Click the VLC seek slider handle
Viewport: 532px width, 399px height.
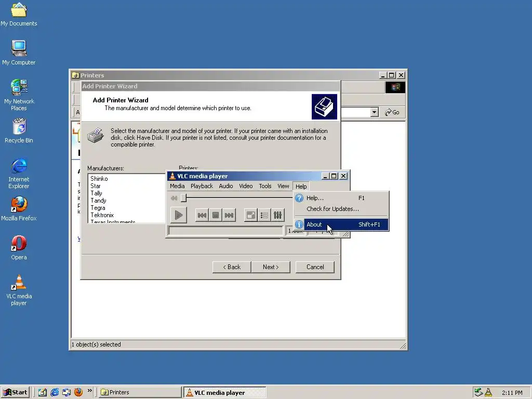point(183,197)
